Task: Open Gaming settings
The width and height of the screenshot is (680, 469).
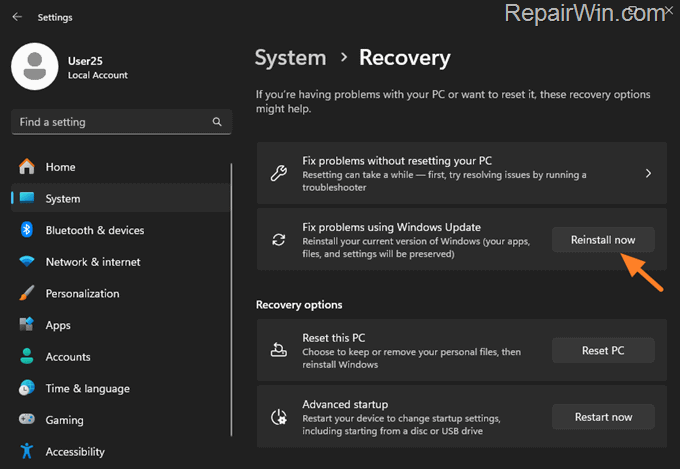Action: (x=121, y=420)
